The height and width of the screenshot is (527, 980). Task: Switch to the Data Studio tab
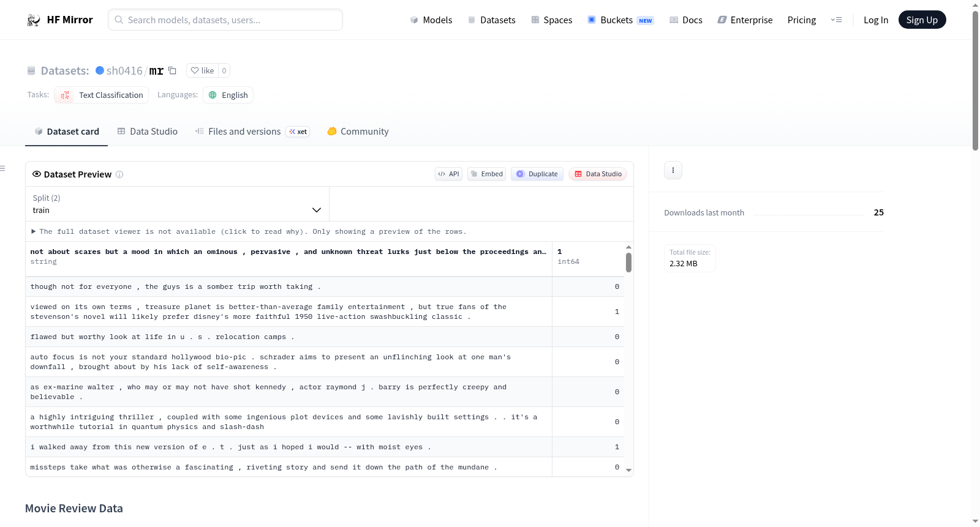[148, 131]
